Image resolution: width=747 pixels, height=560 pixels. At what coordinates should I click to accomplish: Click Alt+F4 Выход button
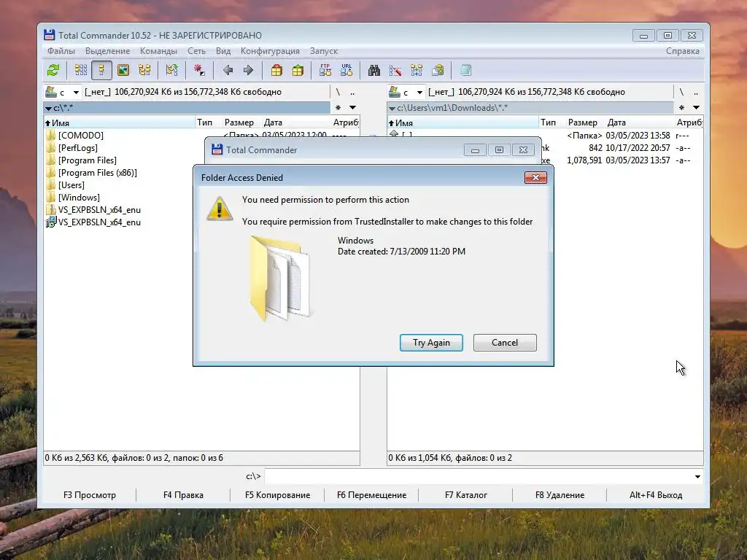point(656,495)
